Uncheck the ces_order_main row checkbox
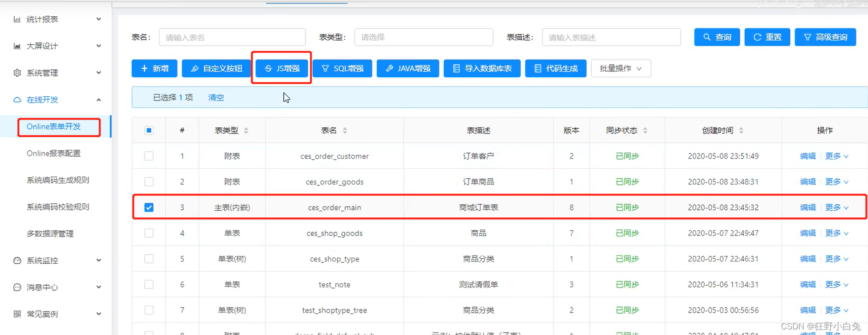Viewport: 868px width, 335px height. [149, 208]
